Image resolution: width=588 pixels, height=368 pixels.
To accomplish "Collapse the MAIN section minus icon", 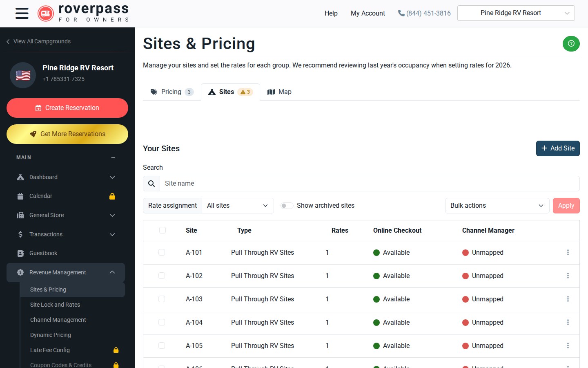I will pyautogui.click(x=113, y=157).
